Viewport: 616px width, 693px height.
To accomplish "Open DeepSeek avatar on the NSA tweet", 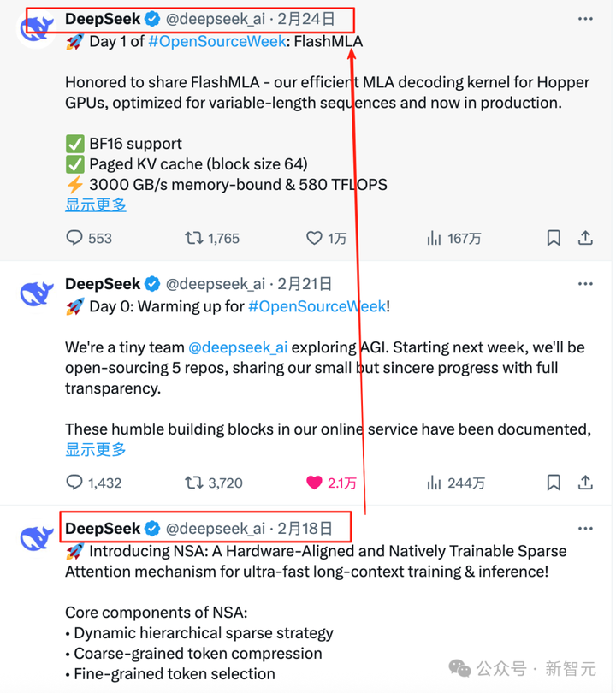I will click(x=37, y=537).
